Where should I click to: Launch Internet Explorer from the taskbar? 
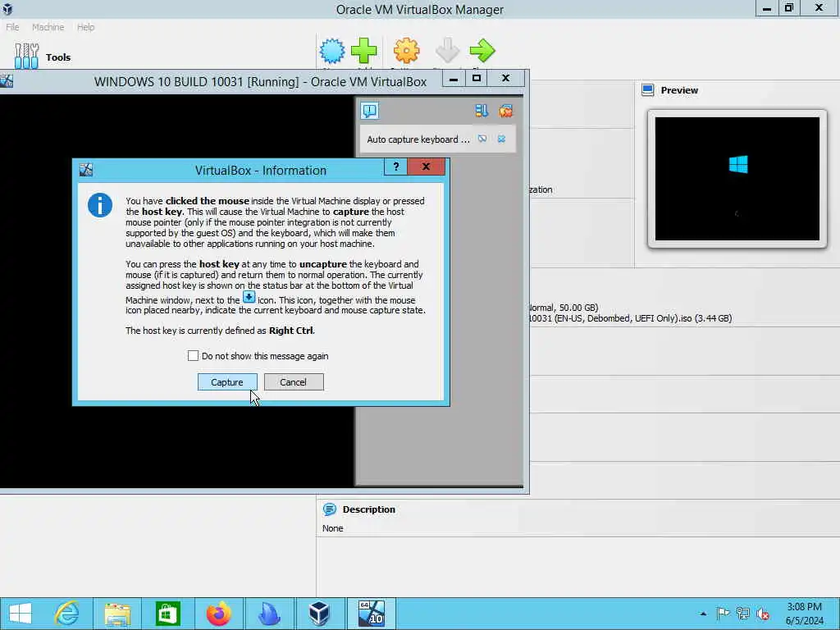click(x=67, y=614)
